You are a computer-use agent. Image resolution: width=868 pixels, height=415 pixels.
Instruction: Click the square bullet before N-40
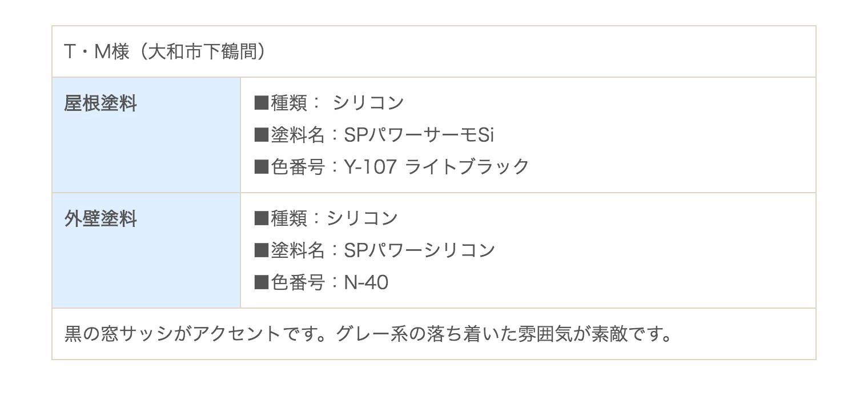point(262,282)
